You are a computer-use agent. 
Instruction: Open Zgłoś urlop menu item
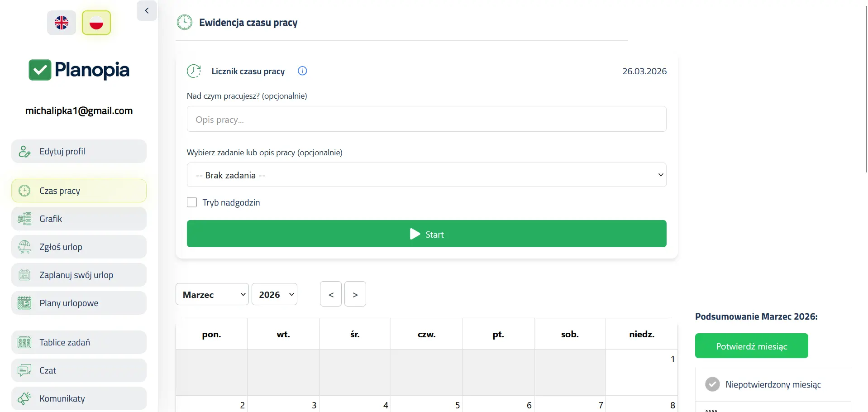(79, 247)
